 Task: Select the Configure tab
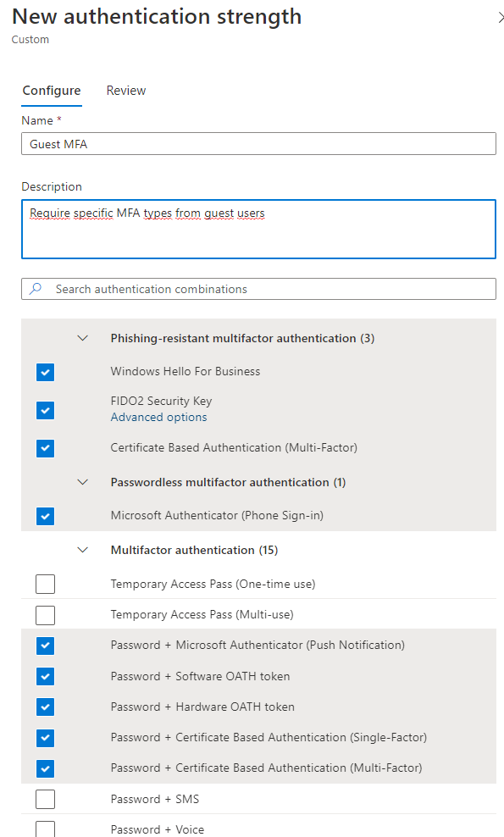[x=52, y=90]
